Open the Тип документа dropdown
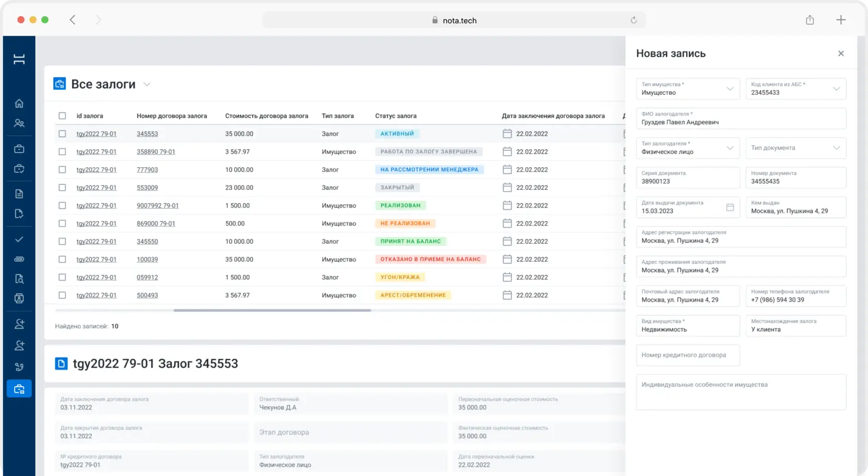The height and width of the screenshot is (476, 868). (x=796, y=148)
